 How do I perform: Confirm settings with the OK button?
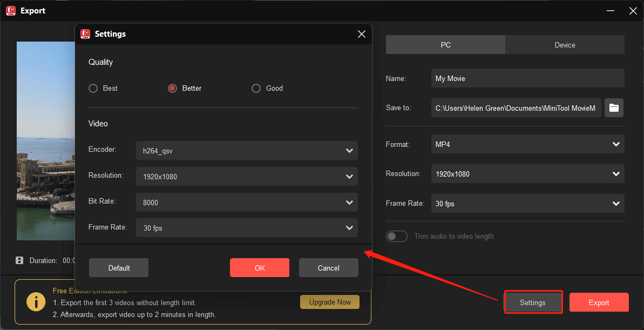[260, 267]
